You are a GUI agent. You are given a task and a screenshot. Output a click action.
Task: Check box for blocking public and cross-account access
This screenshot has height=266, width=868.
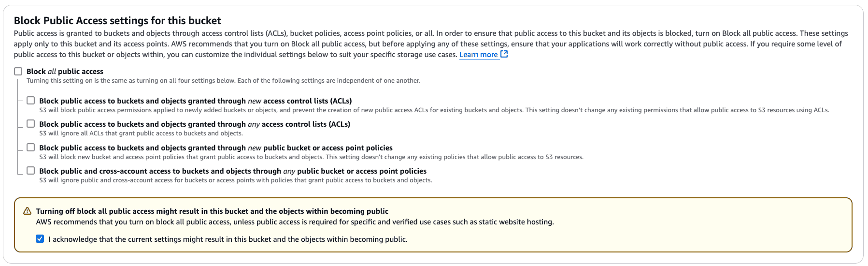click(31, 171)
